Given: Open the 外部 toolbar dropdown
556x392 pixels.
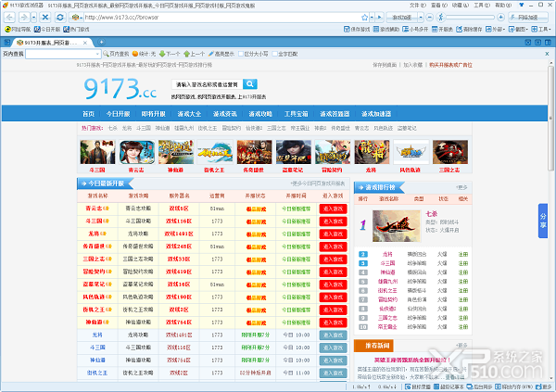Looking at the screenshot, I should (x=495, y=29).
